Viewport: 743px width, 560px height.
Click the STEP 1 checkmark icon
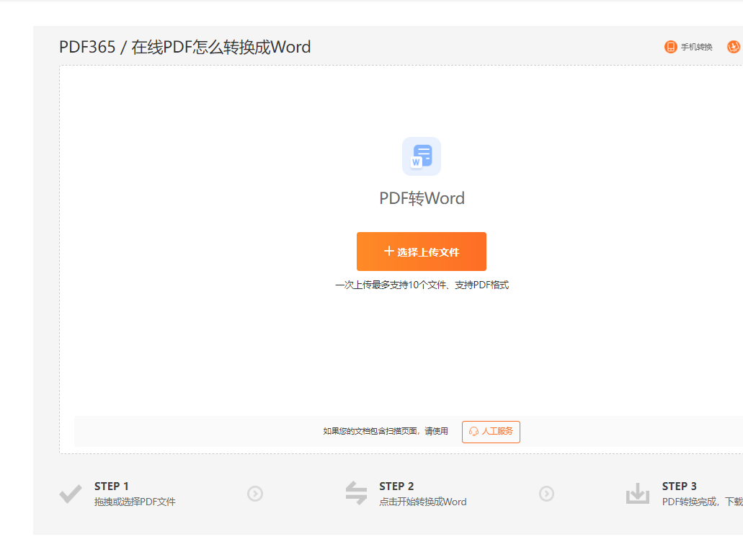[x=71, y=494]
